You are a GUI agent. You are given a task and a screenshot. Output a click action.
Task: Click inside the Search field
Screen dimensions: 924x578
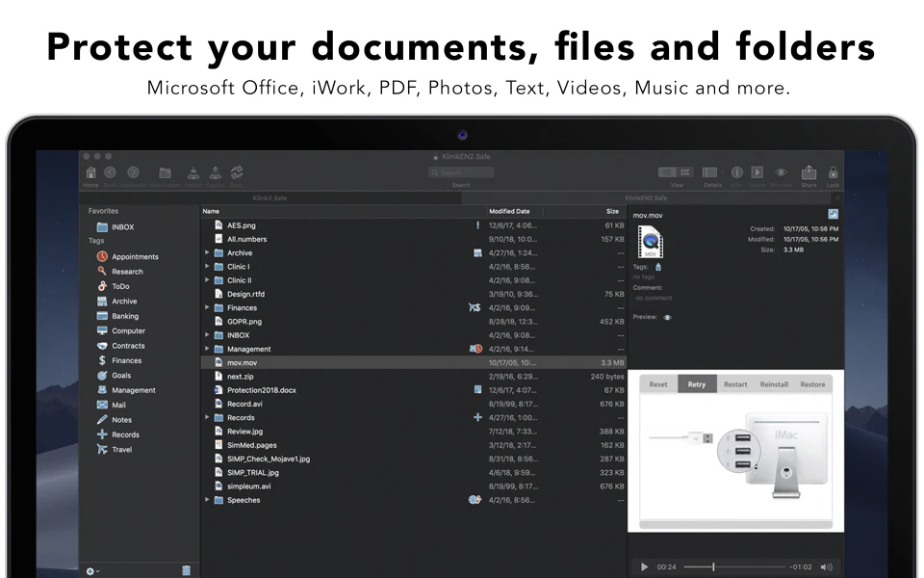(462, 171)
